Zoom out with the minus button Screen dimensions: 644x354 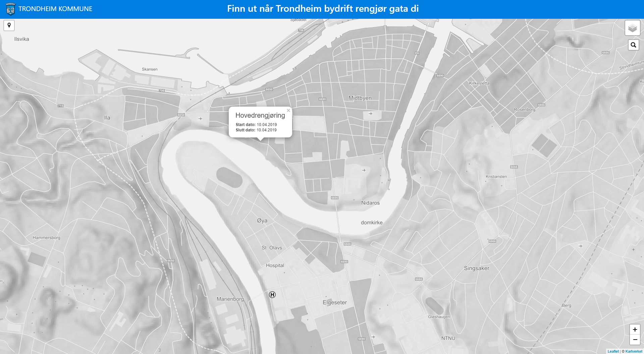tap(635, 340)
